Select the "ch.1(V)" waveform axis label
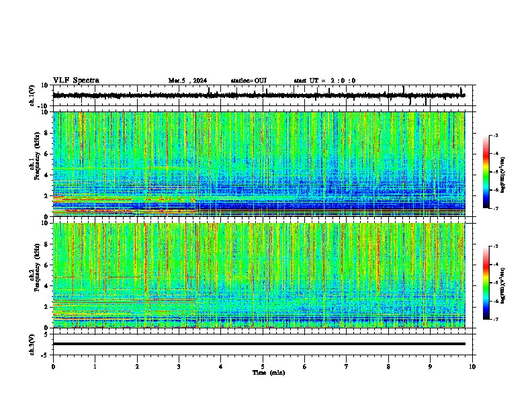Viewport: 532px width, 411px height. point(32,95)
